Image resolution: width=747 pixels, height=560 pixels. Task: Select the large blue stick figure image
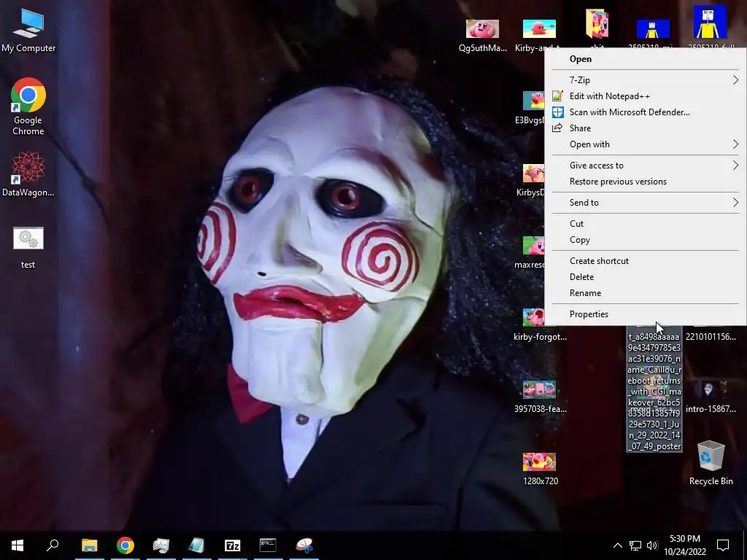710,22
